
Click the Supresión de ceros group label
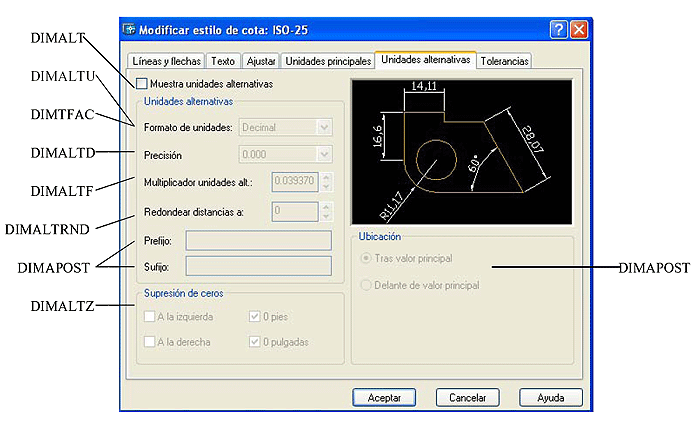click(183, 293)
